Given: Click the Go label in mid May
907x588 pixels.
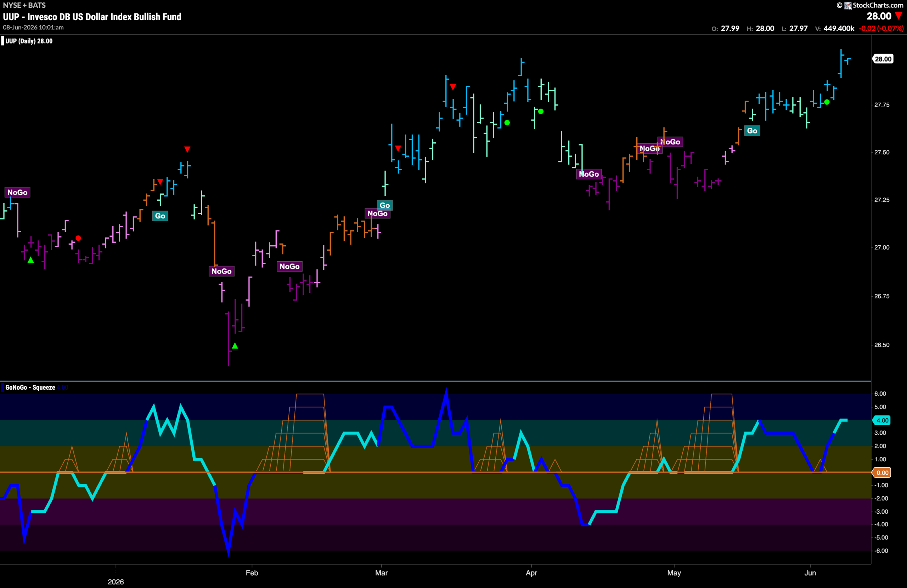Looking at the screenshot, I should [752, 131].
